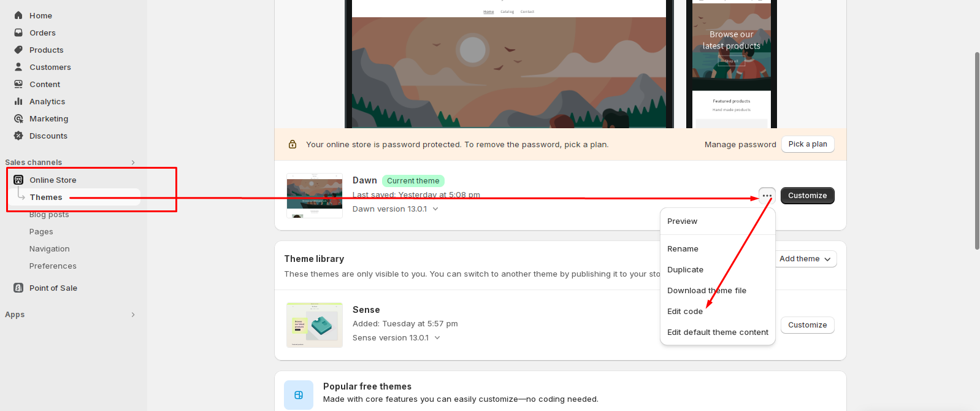Click the desktop theme preview image
Image resolution: width=980 pixels, height=411 pixels.
(x=509, y=64)
